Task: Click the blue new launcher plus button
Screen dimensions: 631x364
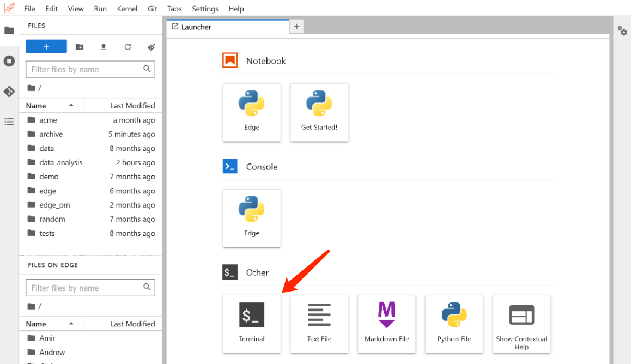Action: tap(46, 47)
